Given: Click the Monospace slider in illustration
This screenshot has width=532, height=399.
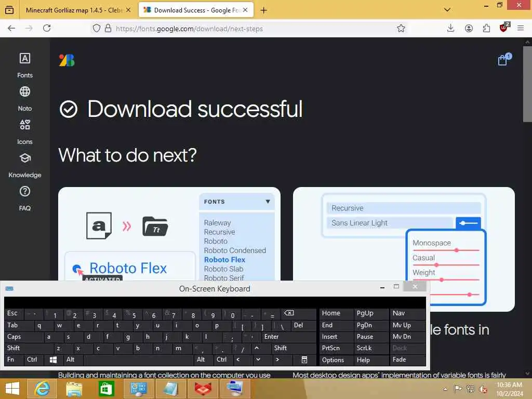Looking at the screenshot, I should pyautogui.click(x=446, y=250).
